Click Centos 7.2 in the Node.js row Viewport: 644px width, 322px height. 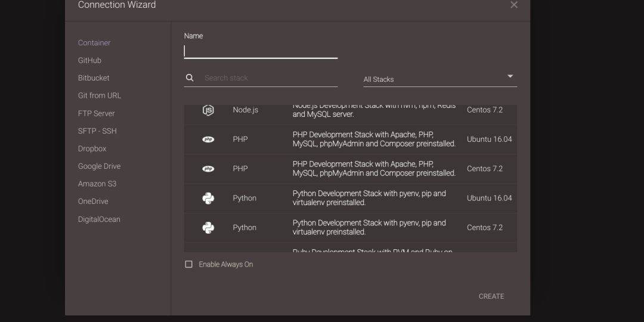coord(485,110)
